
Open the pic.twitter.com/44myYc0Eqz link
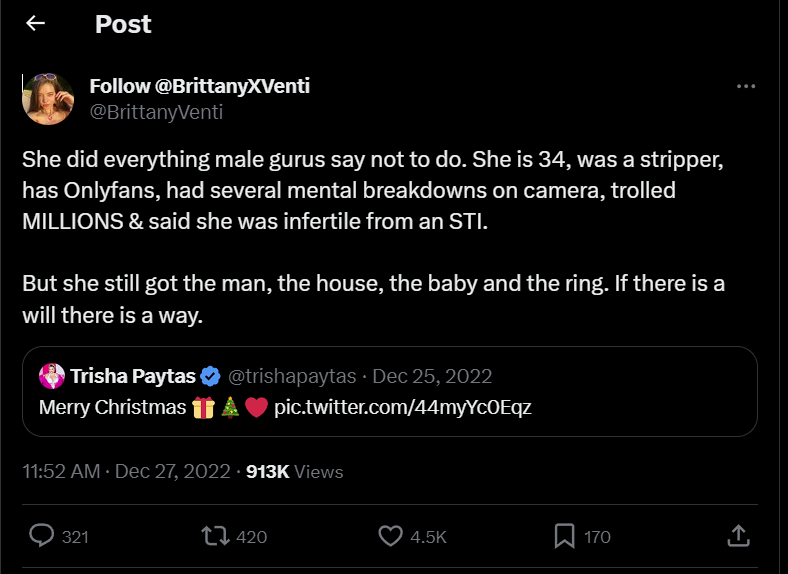tap(403, 407)
